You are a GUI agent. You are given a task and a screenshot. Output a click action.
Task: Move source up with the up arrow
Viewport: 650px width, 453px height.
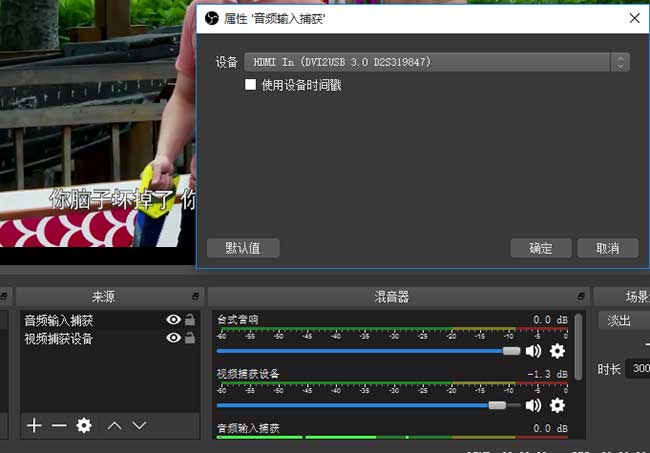pyautogui.click(x=114, y=425)
